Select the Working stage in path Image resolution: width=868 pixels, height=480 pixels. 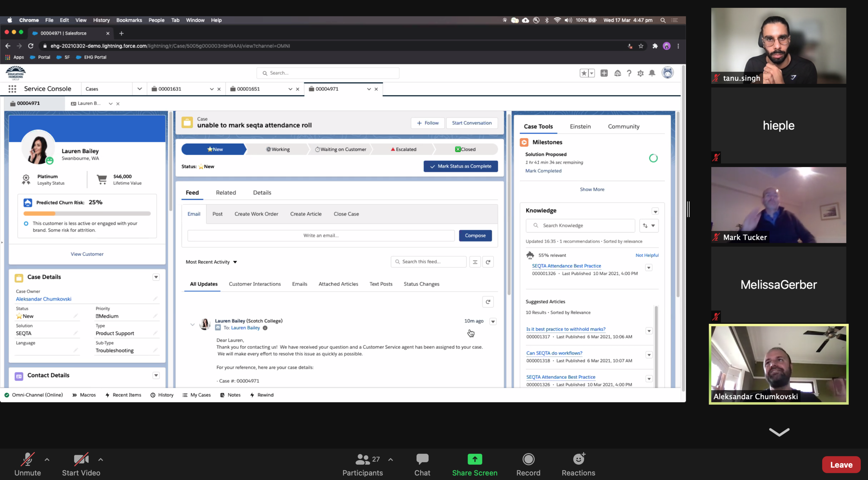278,149
